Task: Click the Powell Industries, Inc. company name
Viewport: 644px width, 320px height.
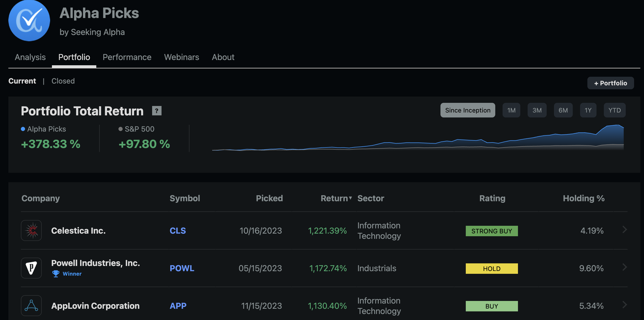Action: [95, 263]
